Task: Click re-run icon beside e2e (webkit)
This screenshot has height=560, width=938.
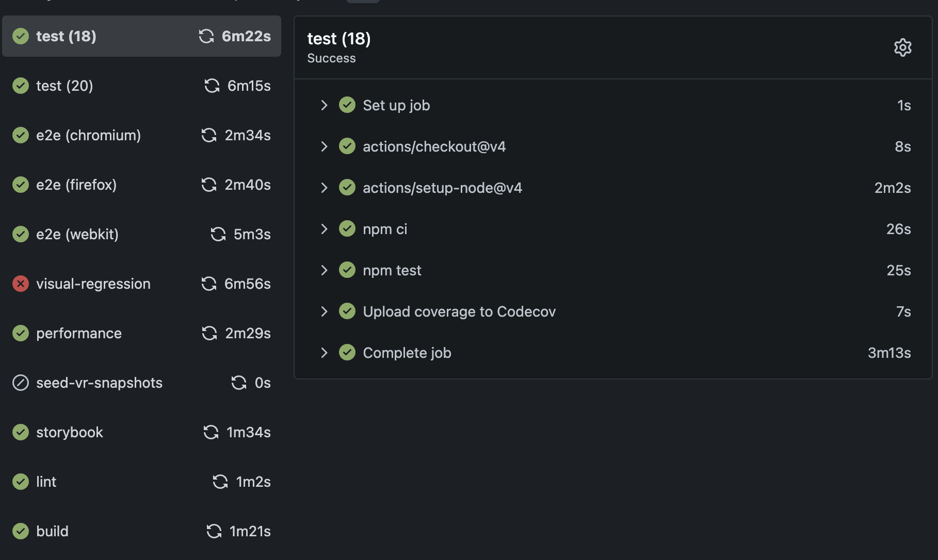Action: 218,234
